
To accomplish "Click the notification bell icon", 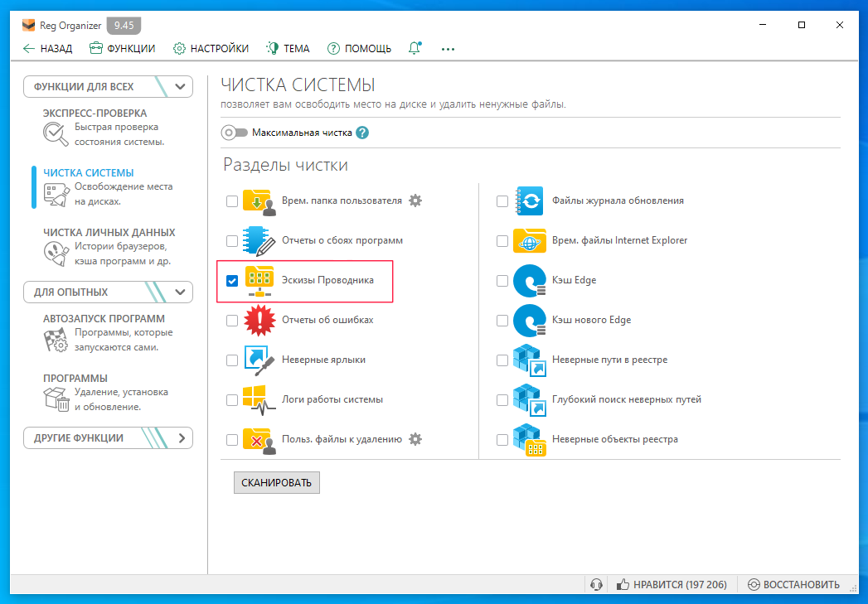I will tap(415, 49).
